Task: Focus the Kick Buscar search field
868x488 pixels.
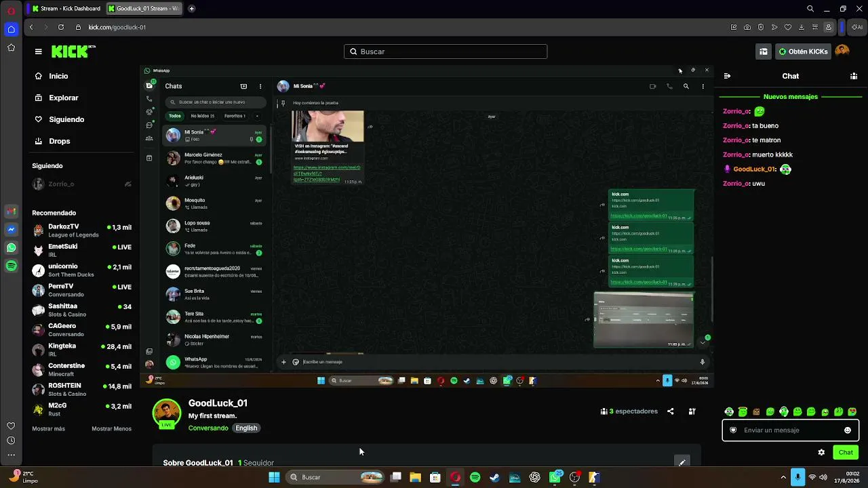Action: pyautogui.click(x=446, y=52)
